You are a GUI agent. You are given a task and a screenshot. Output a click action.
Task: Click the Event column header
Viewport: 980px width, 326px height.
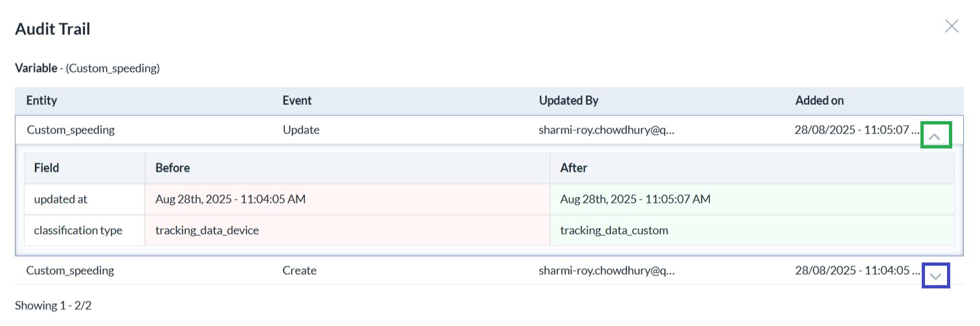(x=297, y=100)
